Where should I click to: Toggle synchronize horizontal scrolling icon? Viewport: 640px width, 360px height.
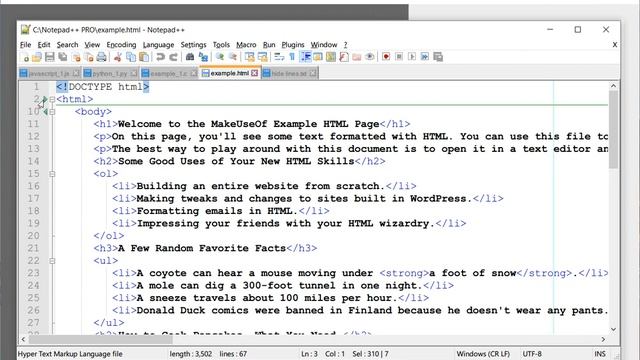click(262, 57)
